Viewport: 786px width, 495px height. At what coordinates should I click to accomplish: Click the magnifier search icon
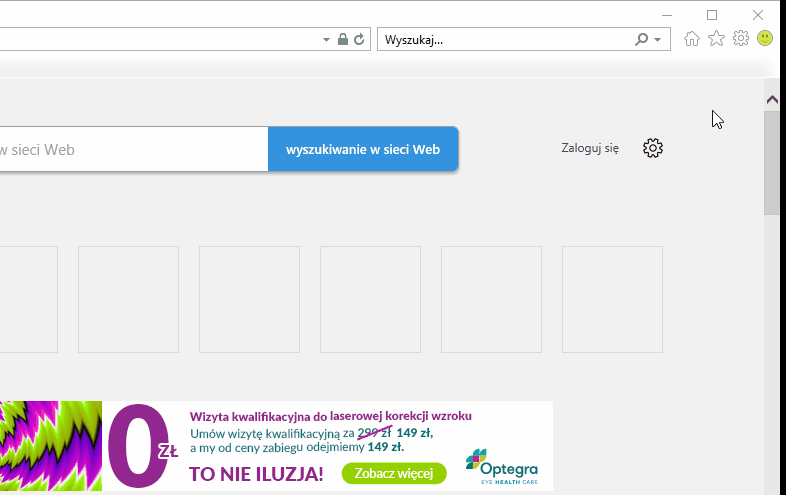pyautogui.click(x=642, y=39)
